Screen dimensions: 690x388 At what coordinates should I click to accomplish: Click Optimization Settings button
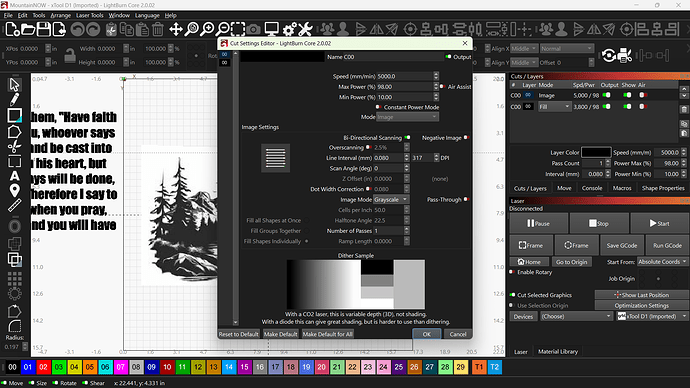tap(641, 305)
